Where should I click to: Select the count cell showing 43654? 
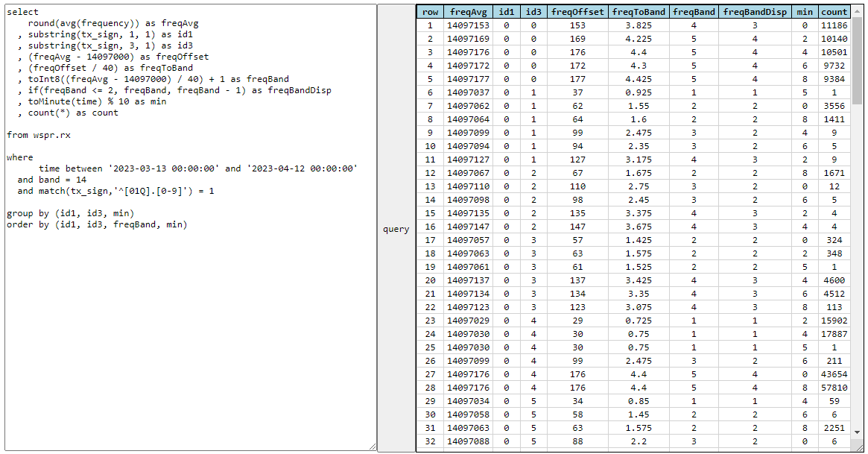[x=834, y=374]
